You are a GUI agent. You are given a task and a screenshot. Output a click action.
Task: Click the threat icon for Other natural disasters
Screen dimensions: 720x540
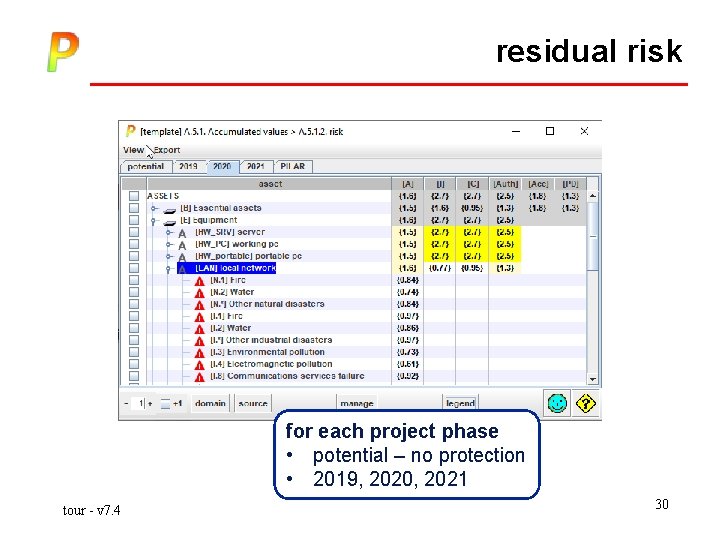coord(199,304)
